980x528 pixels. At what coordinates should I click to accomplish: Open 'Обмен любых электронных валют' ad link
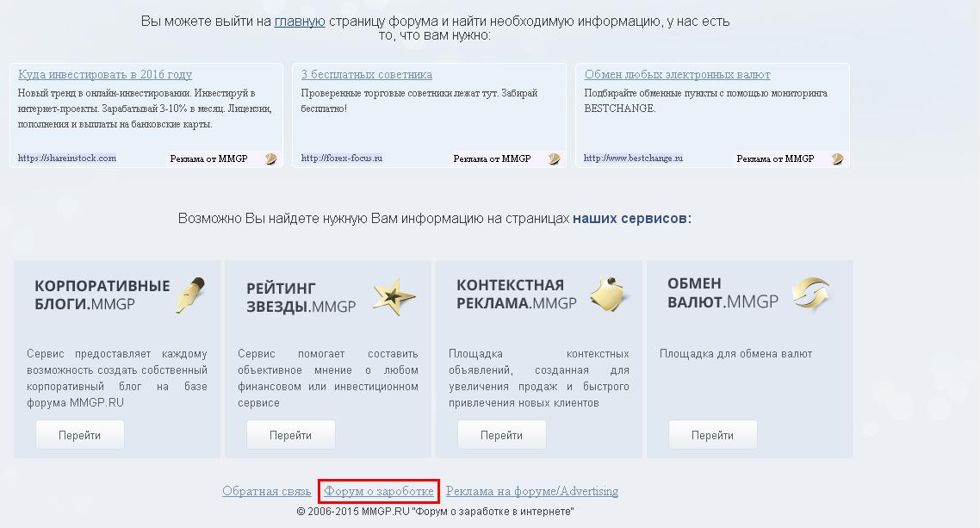pyautogui.click(x=677, y=74)
